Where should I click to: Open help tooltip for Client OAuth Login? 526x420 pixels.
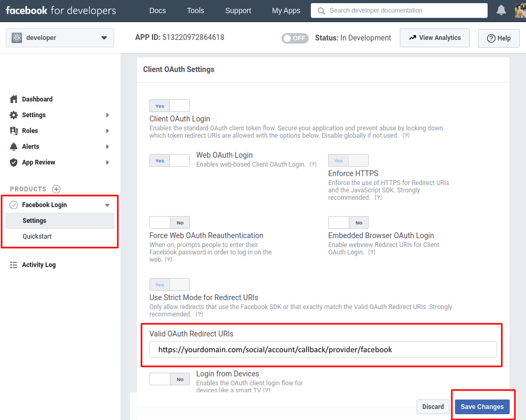click(x=406, y=136)
